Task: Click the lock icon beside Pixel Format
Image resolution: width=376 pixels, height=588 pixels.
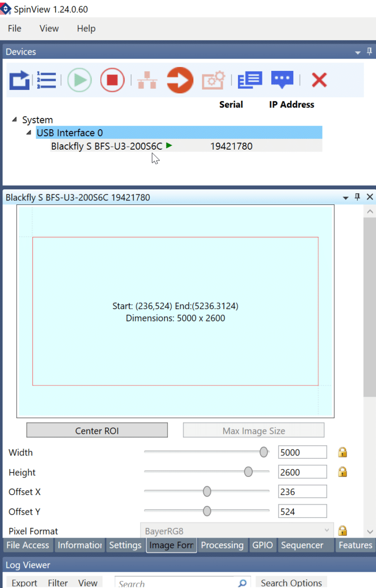Action: pos(343,531)
